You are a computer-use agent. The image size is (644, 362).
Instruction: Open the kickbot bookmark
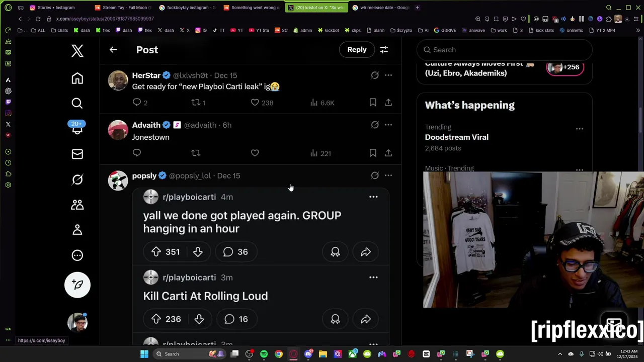click(329, 30)
